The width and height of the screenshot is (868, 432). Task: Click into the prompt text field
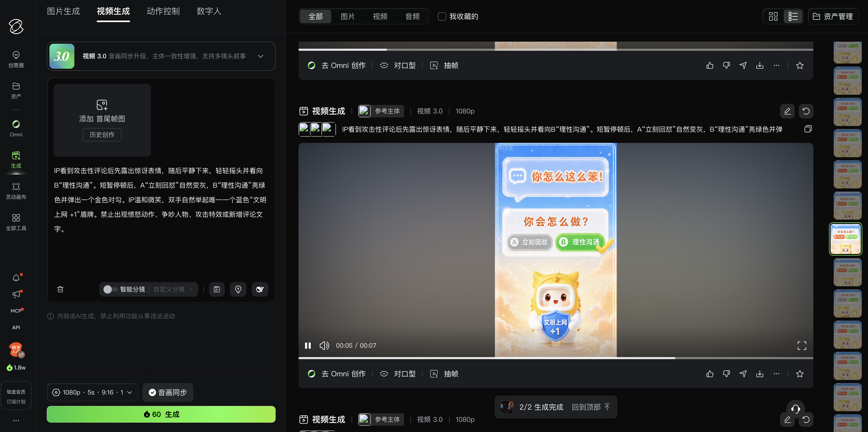tap(161, 200)
